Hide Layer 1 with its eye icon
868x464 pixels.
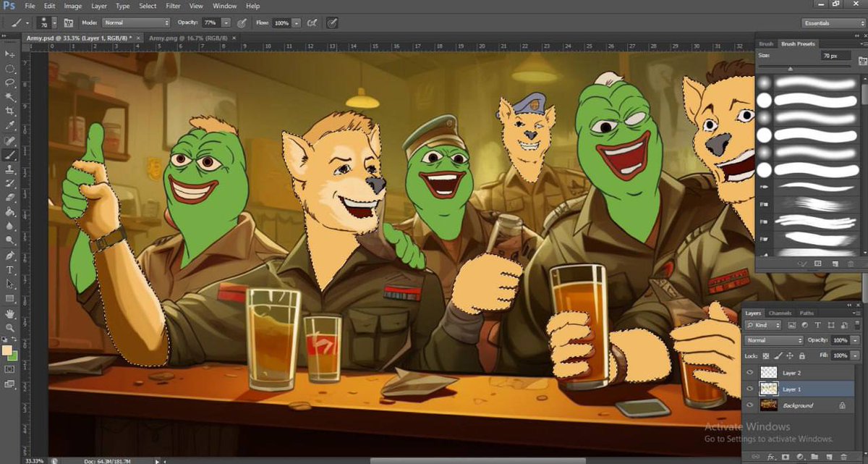(749, 389)
